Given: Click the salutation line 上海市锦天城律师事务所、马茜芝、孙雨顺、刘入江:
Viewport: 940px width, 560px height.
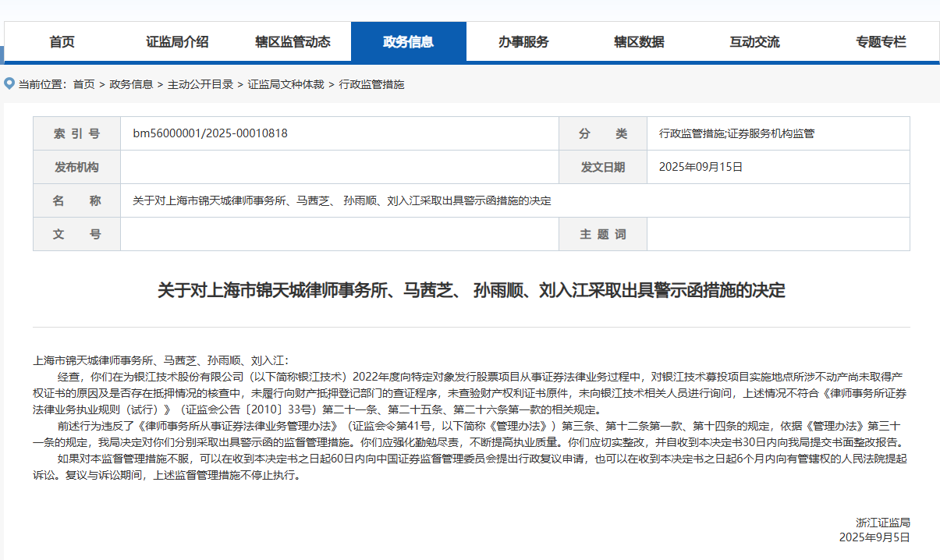Looking at the screenshot, I should tap(161, 360).
